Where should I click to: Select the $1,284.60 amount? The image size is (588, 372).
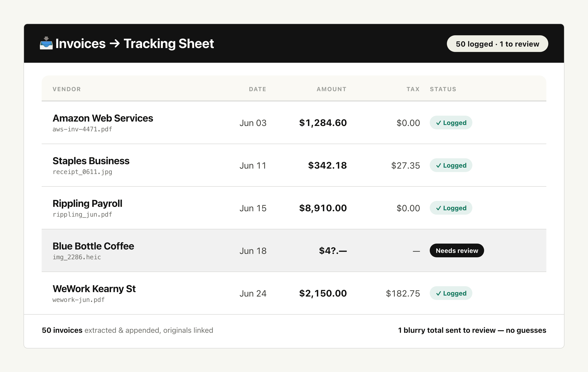(x=323, y=123)
